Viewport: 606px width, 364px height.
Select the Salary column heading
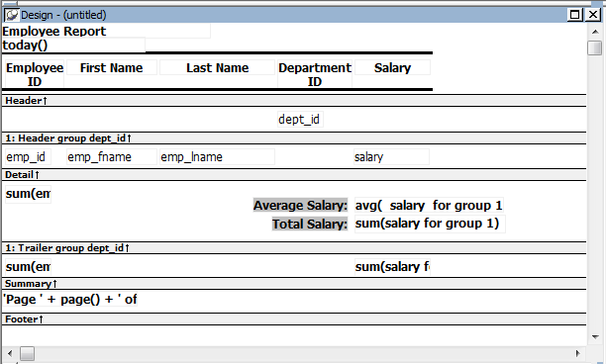pos(392,67)
